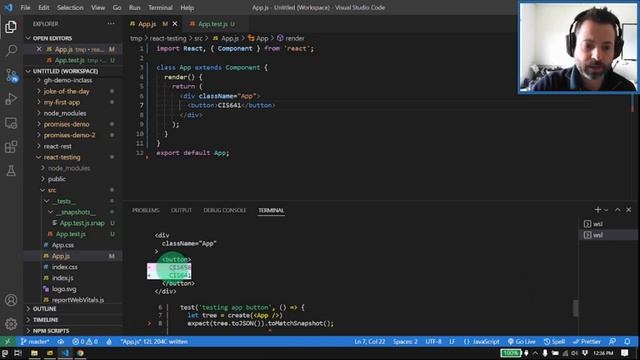Open the notifications bell
Image resolution: width=640 pixels, height=360 pixels.
click(x=627, y=341)
